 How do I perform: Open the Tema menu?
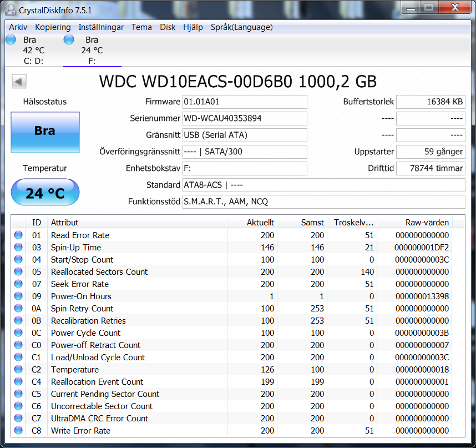(x=141, y=27)
